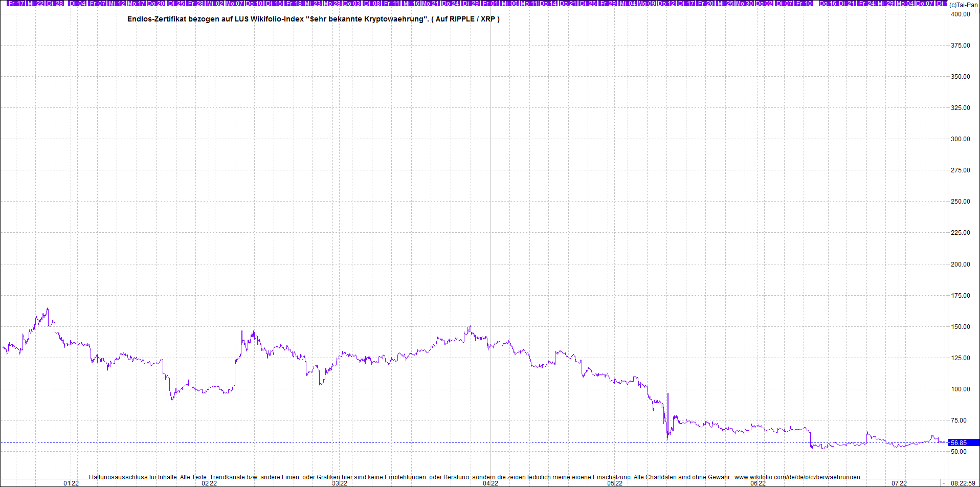Screen dimensions: 980x487
Task: Click the 225.00 price axis label
Action: (x=960, y=233)
